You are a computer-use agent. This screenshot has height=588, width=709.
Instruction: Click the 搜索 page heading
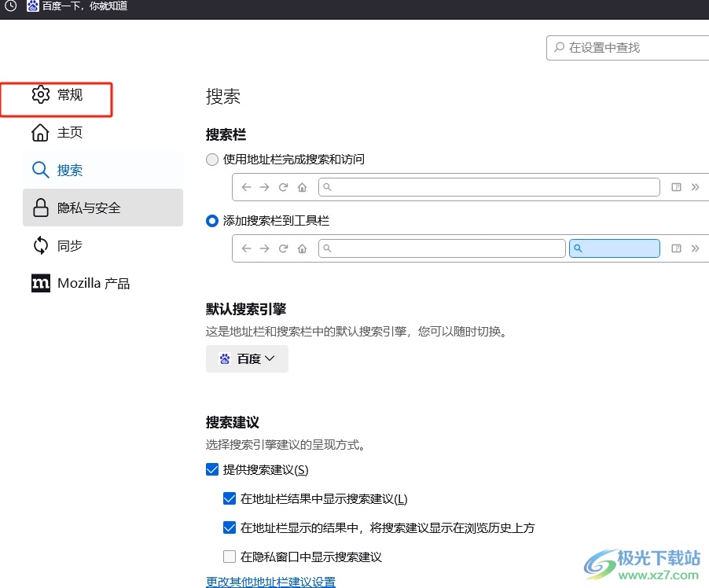coord(223,97)
